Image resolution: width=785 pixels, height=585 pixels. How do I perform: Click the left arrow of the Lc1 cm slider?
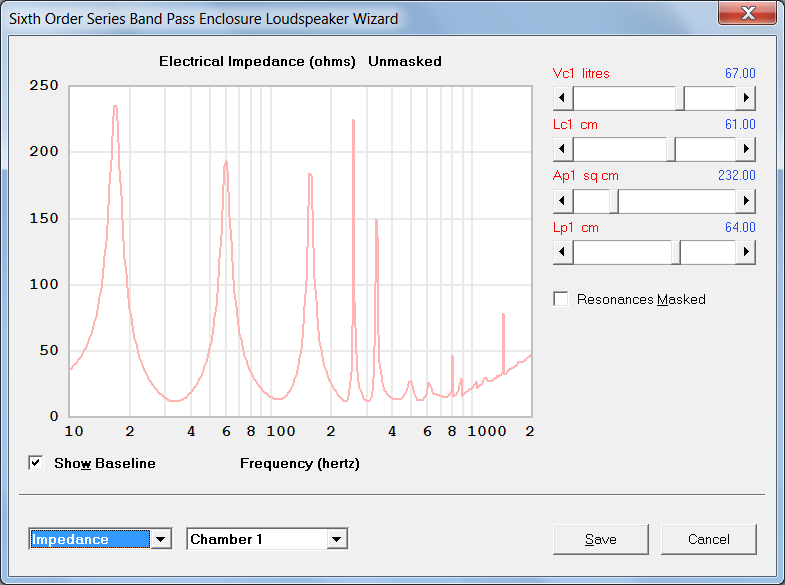[563, 149]
